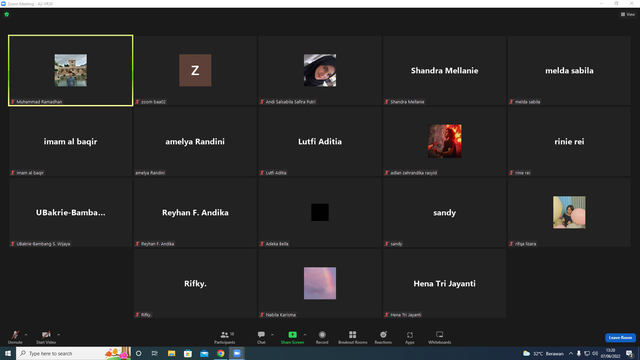Image resolution: width=640 pixels, height=360 pixels.
Task: Select the melda sabila participant tile
Action: tap(569, 70)
